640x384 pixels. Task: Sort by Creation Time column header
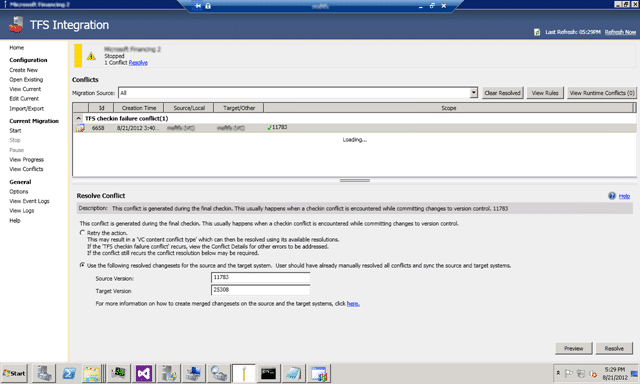pos(139,108)
